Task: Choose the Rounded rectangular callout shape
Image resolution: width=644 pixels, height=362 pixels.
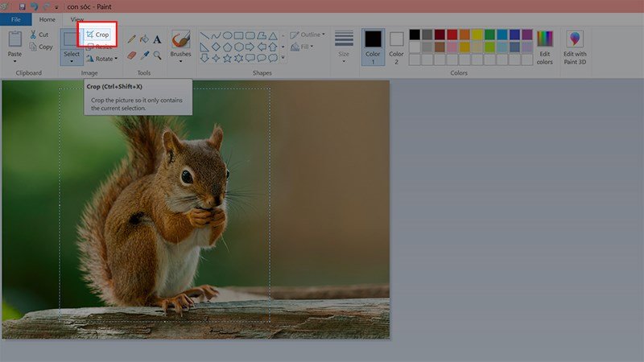Action: pyautogui.click(x=250, y=58)
